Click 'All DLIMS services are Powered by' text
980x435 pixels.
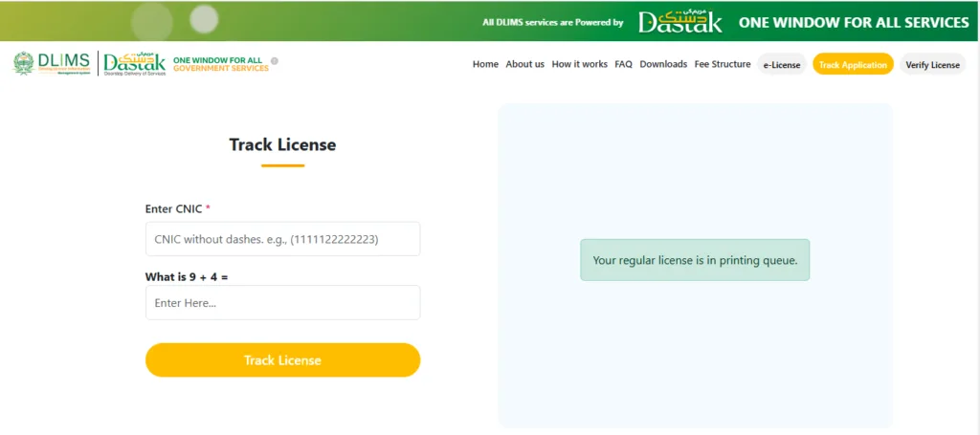pos(552,23)
